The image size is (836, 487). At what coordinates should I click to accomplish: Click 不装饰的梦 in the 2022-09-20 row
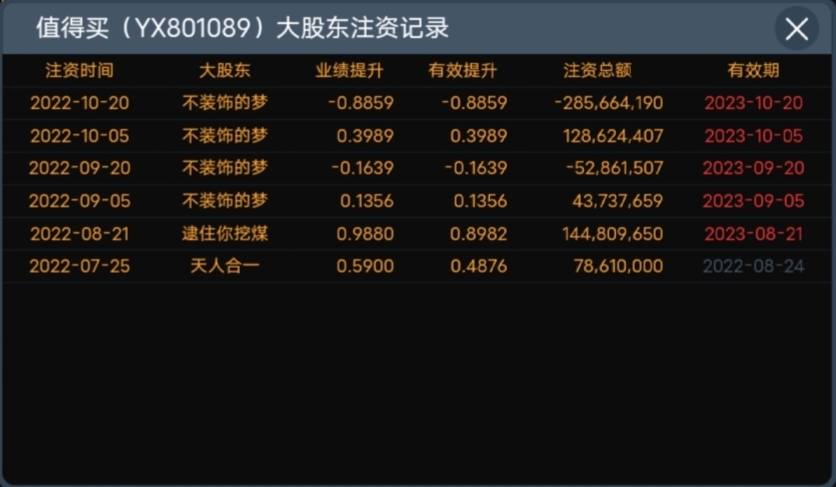(225, 168)
